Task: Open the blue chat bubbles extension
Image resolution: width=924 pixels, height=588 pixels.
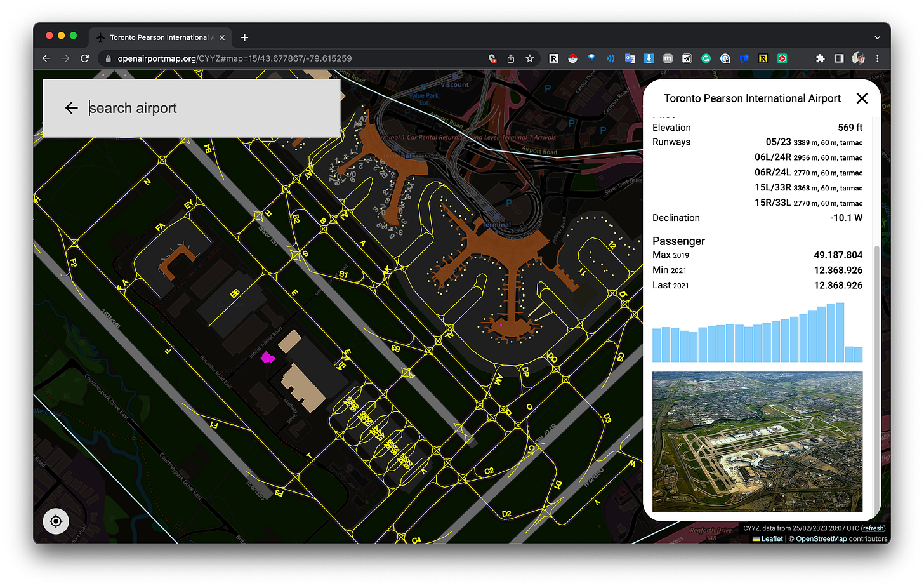Action: [x=744, y=58]
